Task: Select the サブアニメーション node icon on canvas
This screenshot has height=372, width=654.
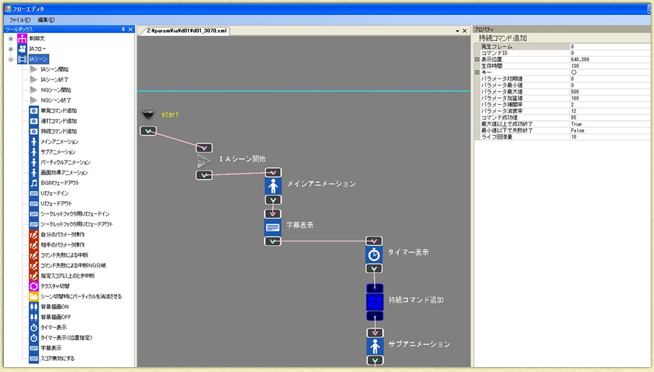Action: (x=375, y=346)
